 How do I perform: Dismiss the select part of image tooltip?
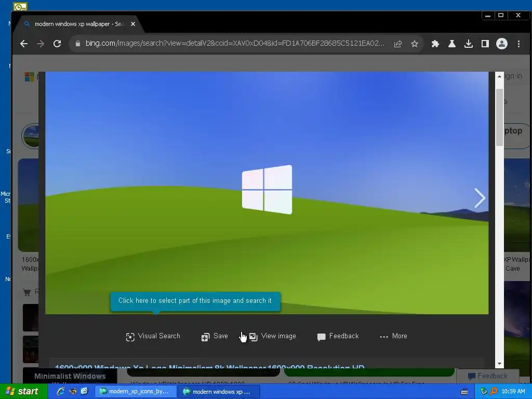pos(195,301)
